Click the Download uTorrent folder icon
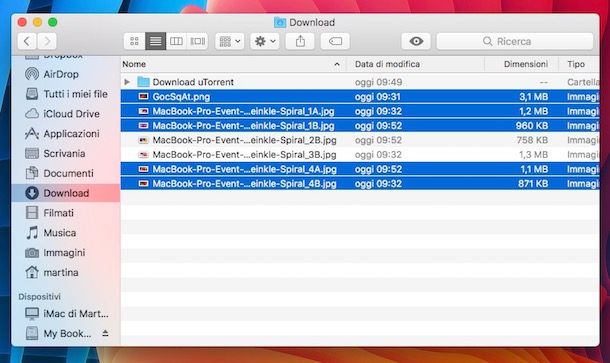The image size is (610, 363). pos(143,82)
